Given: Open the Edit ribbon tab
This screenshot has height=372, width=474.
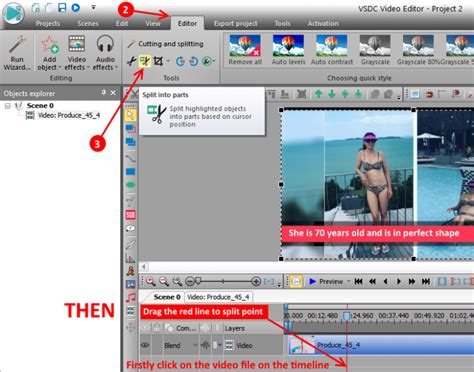Looking at the screenshot, I should coord(122,23).
